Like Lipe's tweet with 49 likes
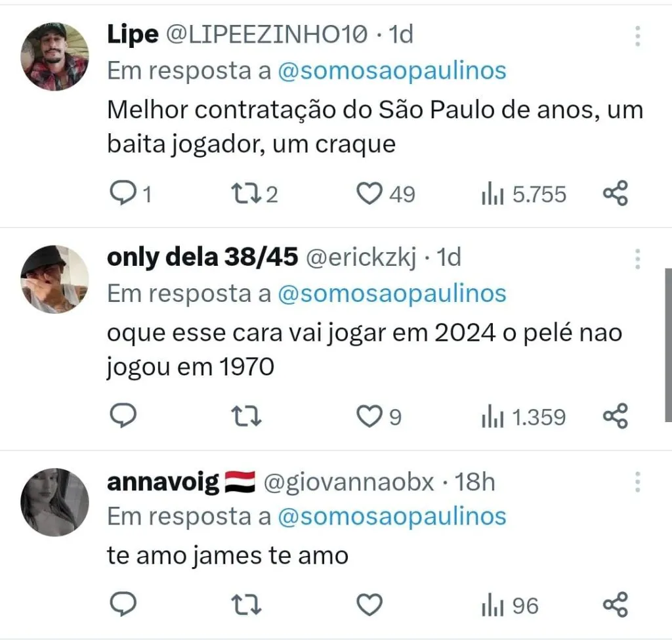Image resolution: width=672 pixels, height=640 pixels. pyautogui.click(x=369, y=194)
